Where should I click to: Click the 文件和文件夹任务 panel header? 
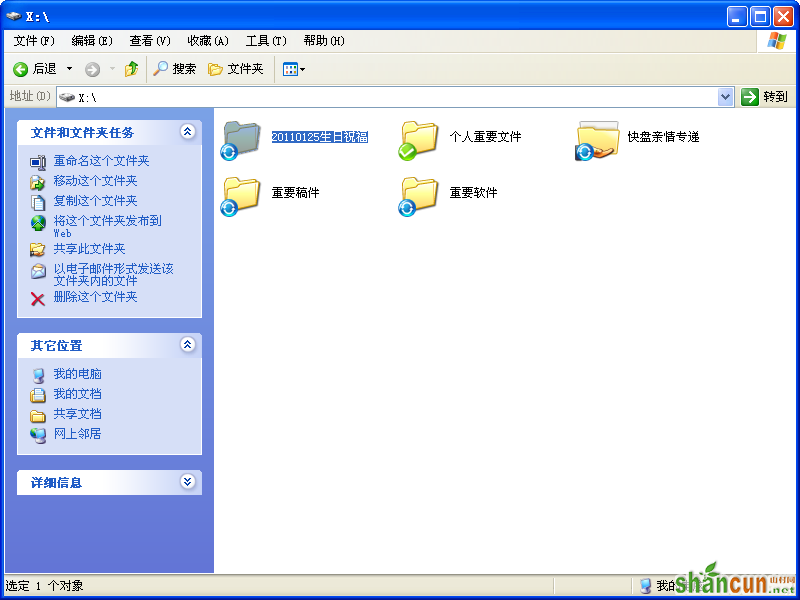click(109, 133)
